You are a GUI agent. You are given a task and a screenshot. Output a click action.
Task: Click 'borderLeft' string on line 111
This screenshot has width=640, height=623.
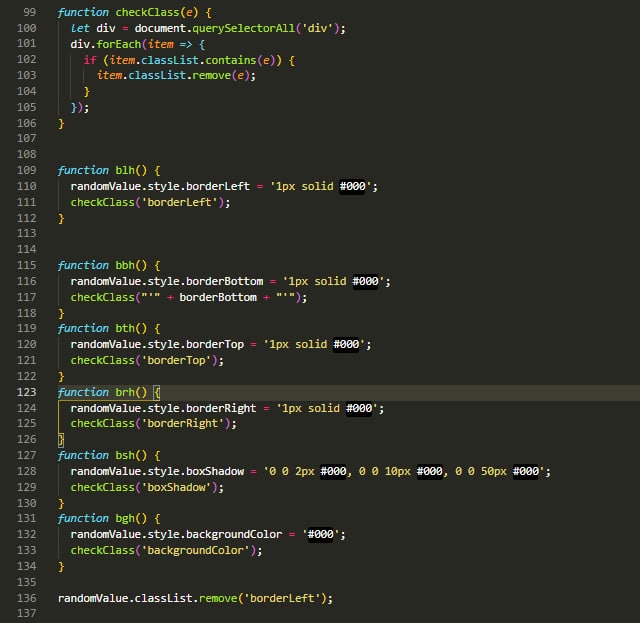tap(179, 202)
